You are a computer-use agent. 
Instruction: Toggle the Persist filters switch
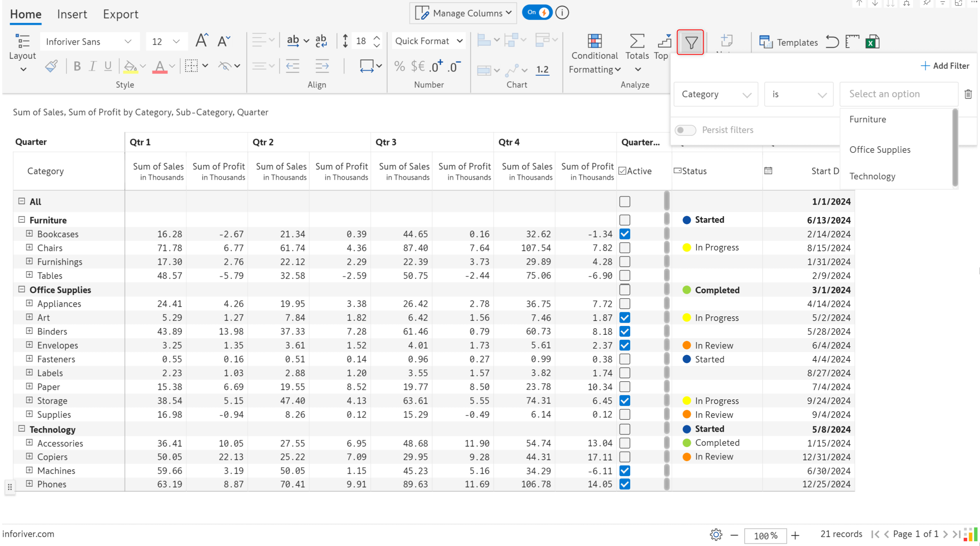[685, 130]
